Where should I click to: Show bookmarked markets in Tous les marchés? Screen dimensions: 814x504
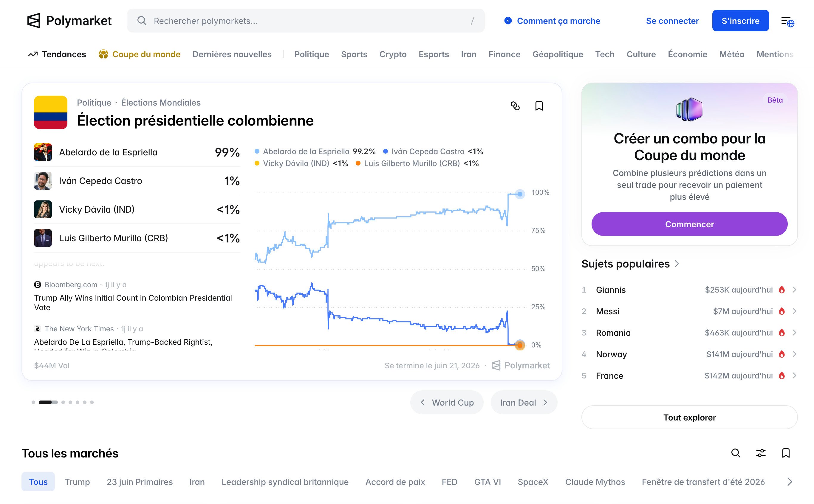pyautogui.click(x=786, y=453)
